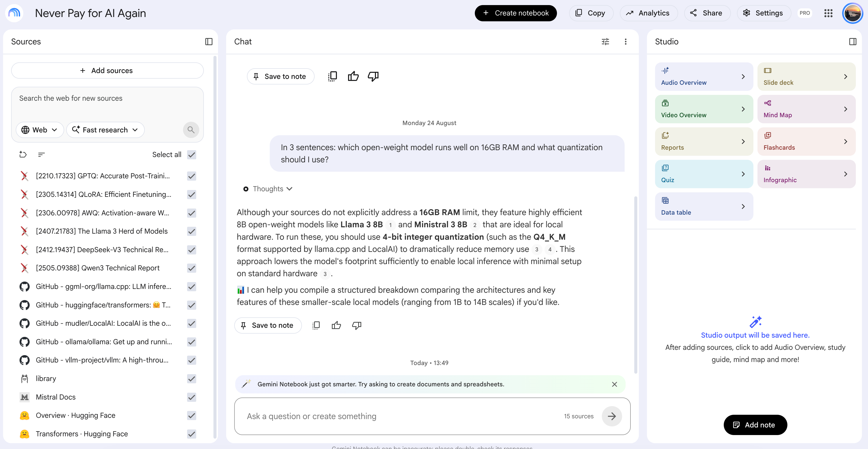Screen dimensions: 868x449
Task: Click the PRO badge
Action: click(x=804, y=13)
